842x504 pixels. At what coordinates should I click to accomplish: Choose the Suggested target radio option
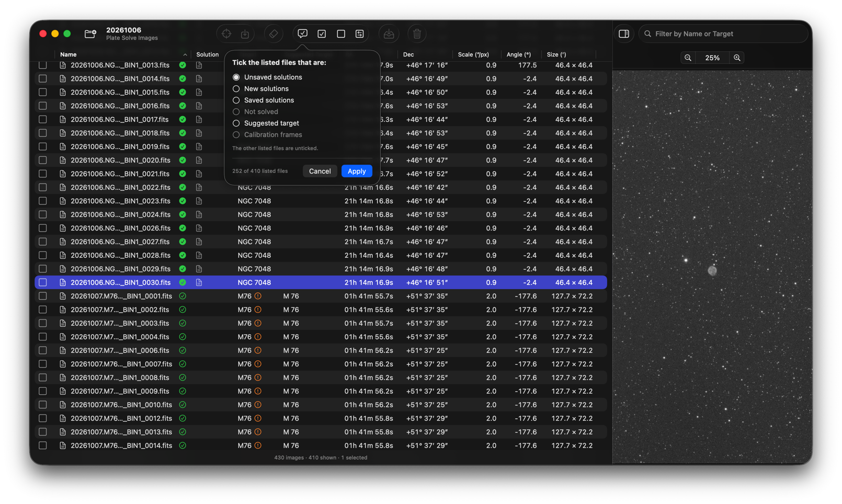click(236, 123)
